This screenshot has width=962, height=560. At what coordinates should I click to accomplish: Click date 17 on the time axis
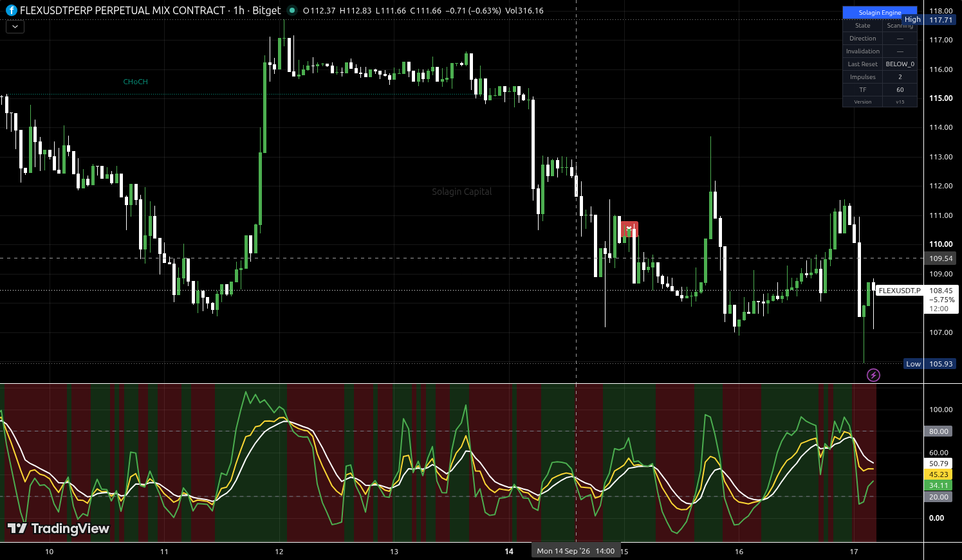(854, 552)
